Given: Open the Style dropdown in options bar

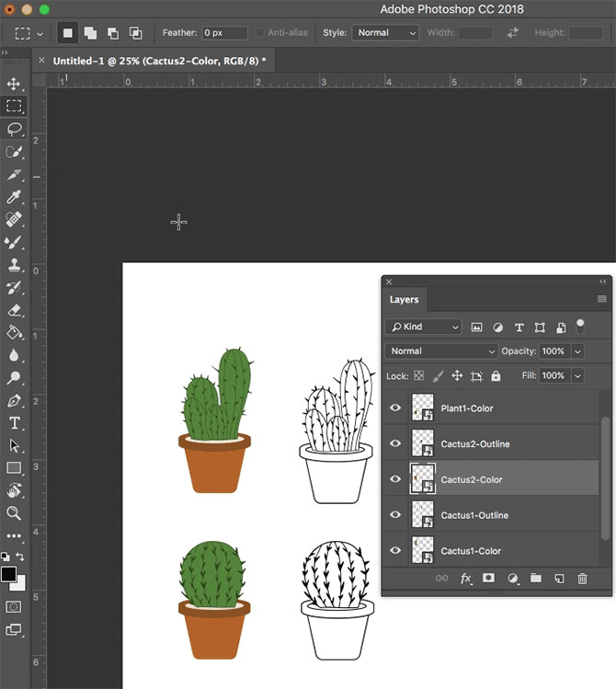Looking at the screenshot, I should [x=384, y=33].
